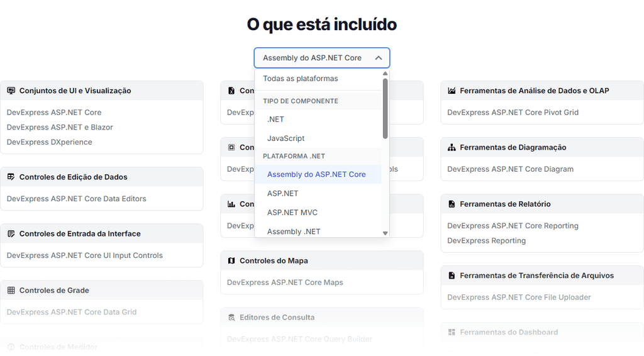Image resolution: width=644 pixels, height=356 pixels.
Task: Click the Controles de Edição de Dados heading
Action: (74, 177)
